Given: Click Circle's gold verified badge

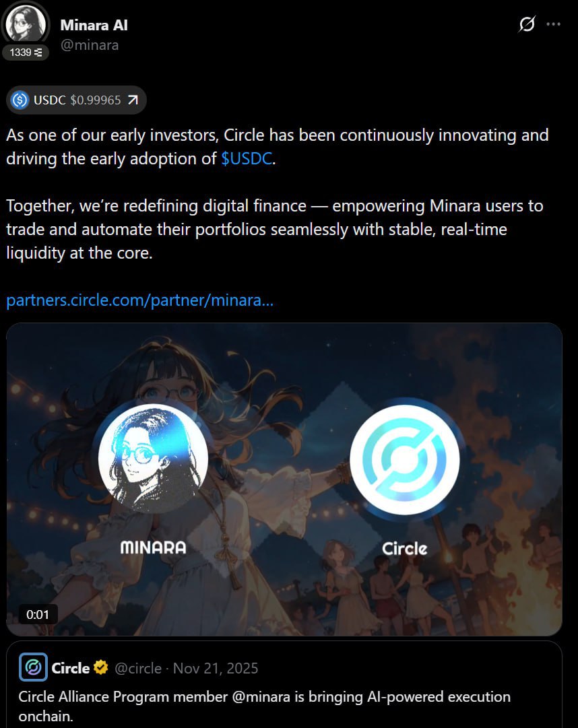Looking at the screenshot, I should point(101,667).
